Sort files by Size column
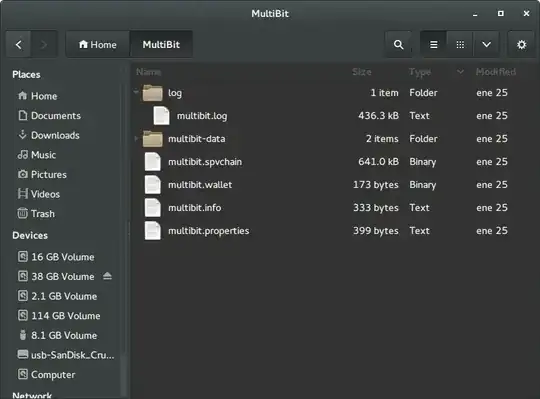The image size is (540, 399). [362, 72]
